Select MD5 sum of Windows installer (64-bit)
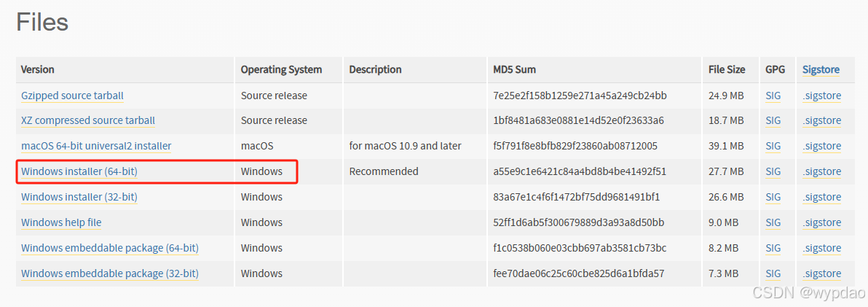This screenshot has width=868, height=307. point(580,171)
